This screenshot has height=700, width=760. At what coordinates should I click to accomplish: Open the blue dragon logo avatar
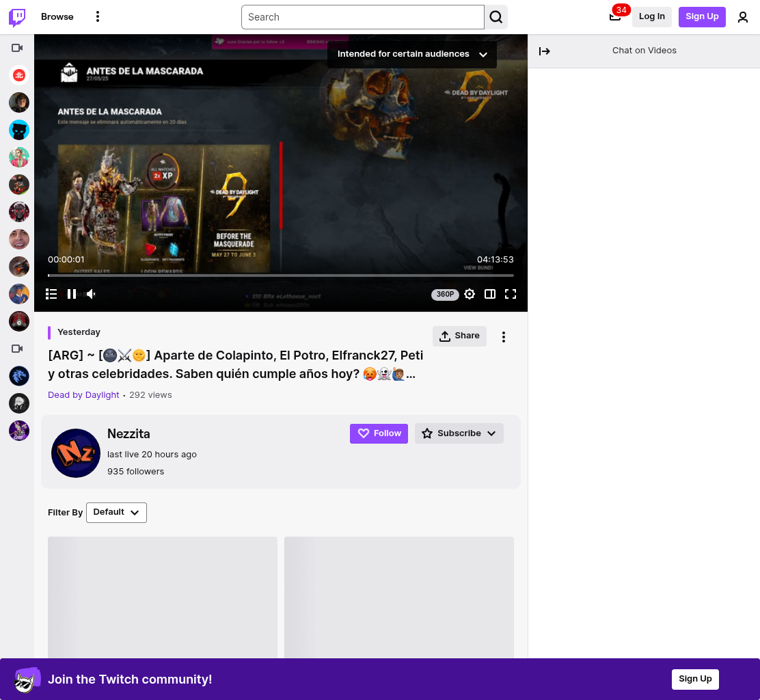click(19, 376)
